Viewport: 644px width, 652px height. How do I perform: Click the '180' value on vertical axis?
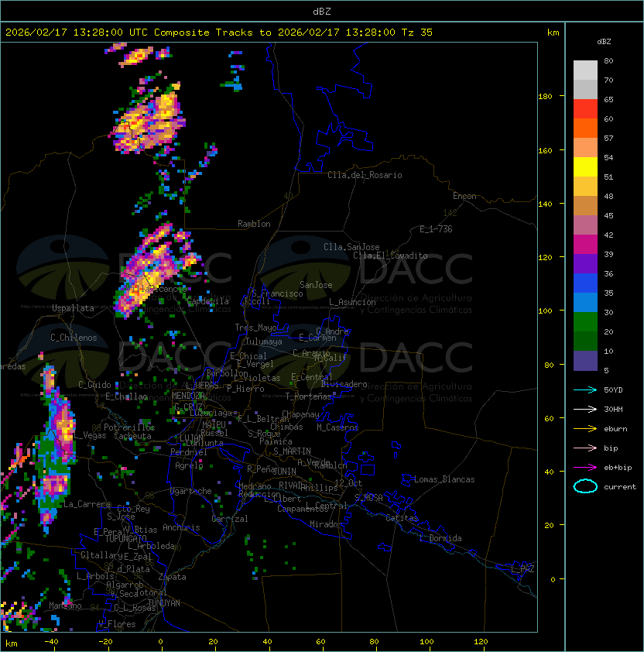tap(545, 96)
